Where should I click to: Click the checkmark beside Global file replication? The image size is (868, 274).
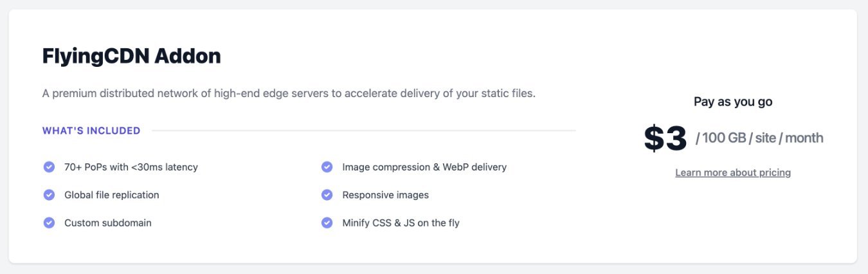[49, 195]
